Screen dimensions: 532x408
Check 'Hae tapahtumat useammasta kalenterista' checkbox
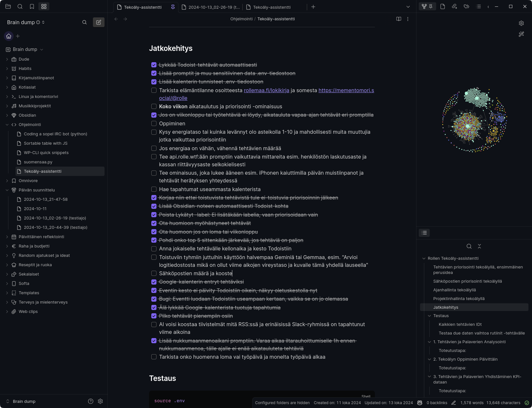click(154, 189)
